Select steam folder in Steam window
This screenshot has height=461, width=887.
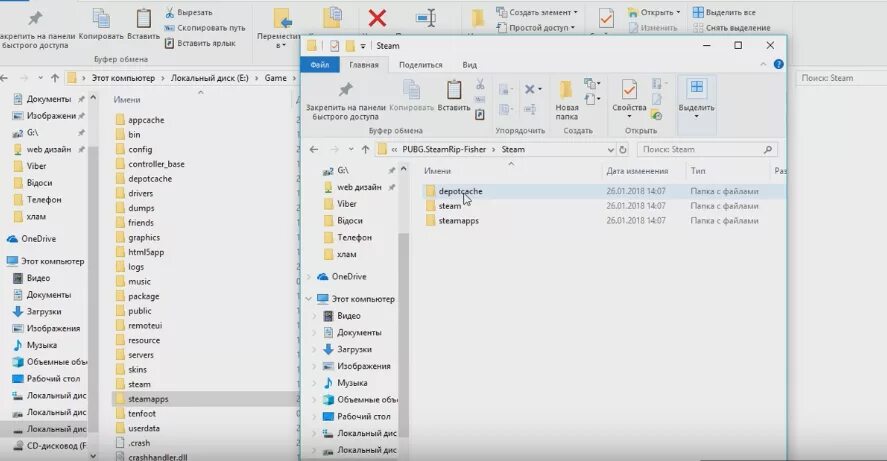(x=450, y=206)
